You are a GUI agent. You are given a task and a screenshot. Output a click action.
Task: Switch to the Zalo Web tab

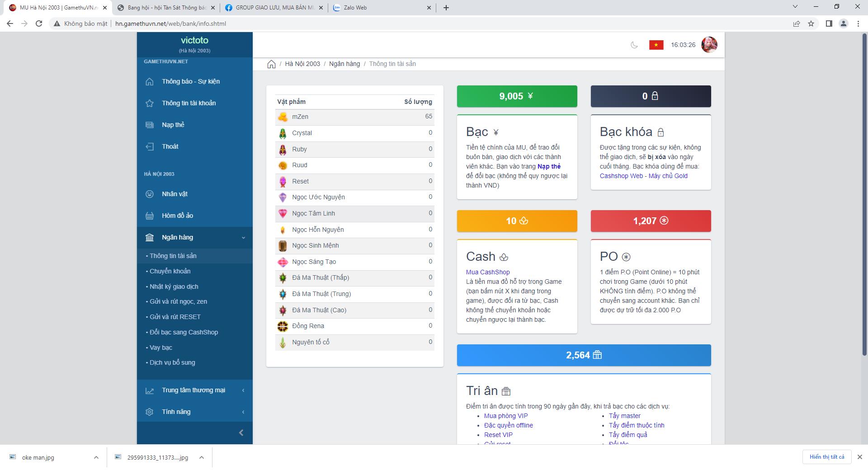pos(382,8)
